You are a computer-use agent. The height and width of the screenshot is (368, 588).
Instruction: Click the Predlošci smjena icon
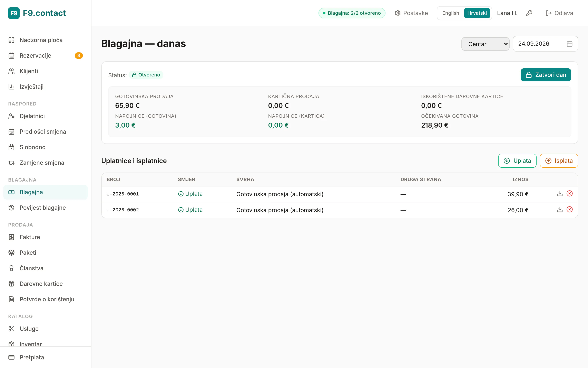click(x=11, y=132)
